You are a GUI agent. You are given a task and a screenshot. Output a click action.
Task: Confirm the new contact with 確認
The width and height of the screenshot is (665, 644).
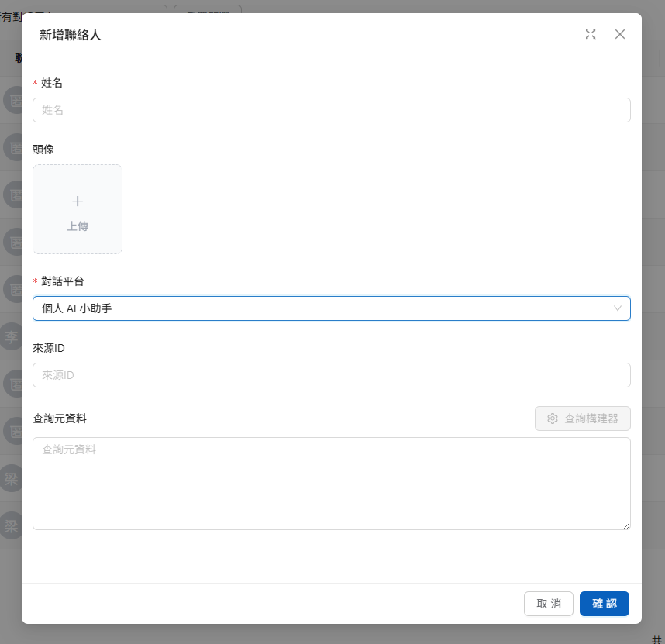(x=604, y=604)
